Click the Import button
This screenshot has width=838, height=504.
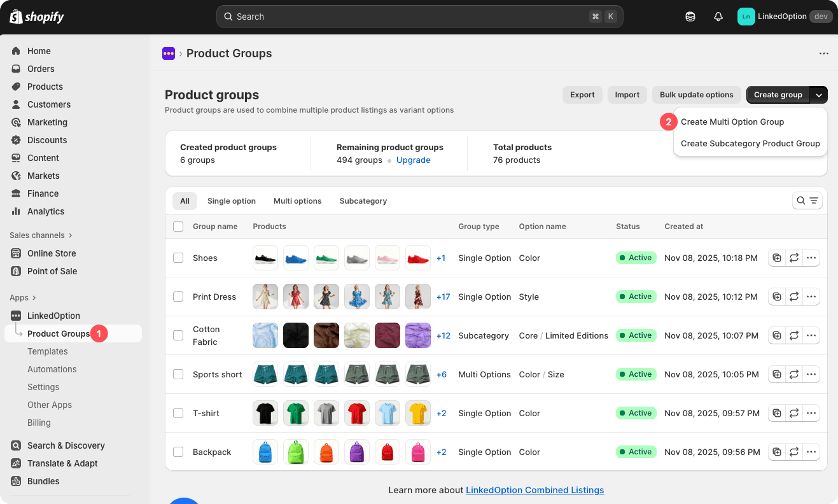[627, 95]
